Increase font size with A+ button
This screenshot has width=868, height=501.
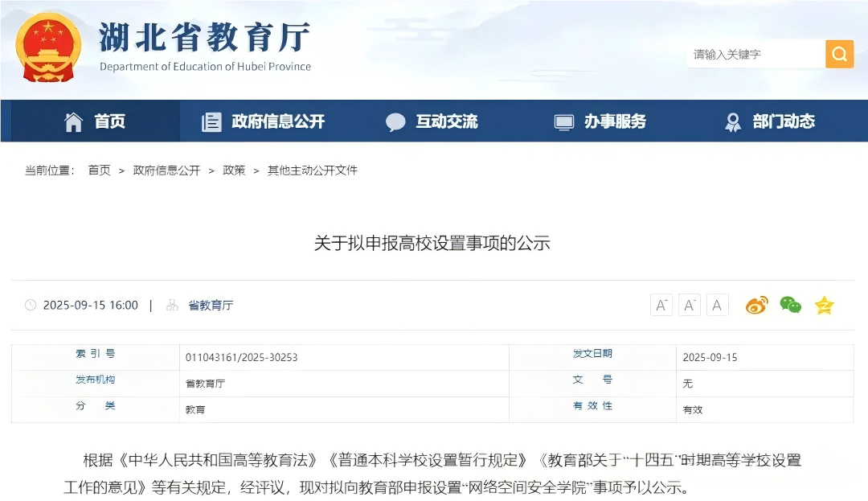click(x=661, y=305)
